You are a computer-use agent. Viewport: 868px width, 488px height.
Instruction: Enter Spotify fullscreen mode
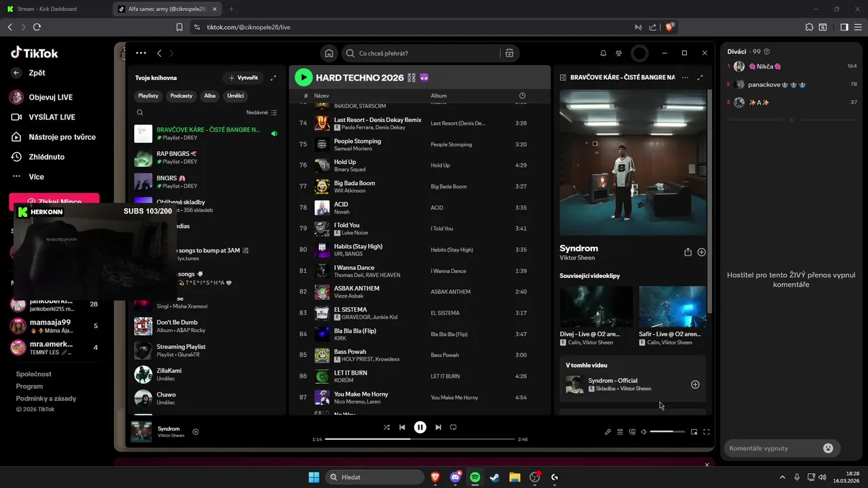click(x=706, y=432)
